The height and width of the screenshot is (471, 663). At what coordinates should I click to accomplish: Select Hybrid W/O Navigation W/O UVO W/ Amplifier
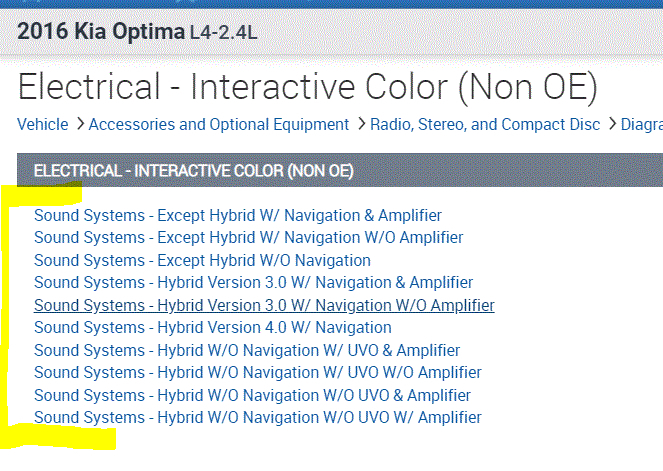(257, 417)
